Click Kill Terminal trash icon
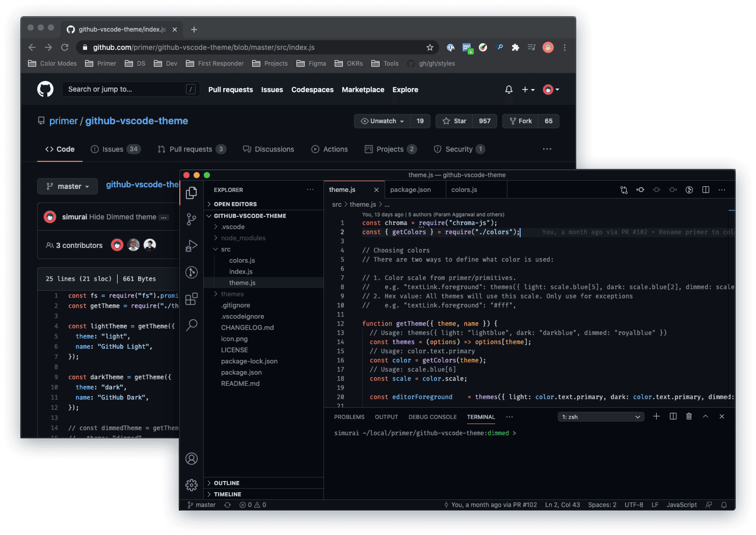Screen dimensions: 756x535 [689, 416]
